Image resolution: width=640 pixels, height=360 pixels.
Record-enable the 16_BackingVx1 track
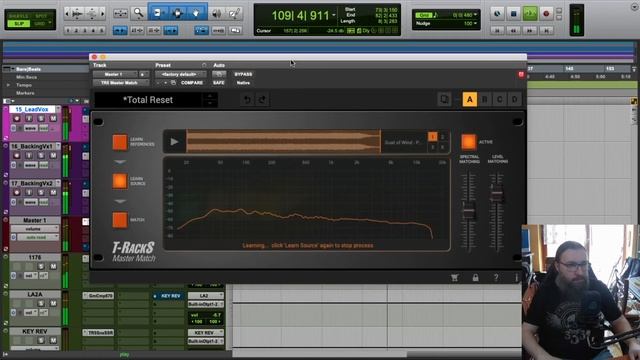point(16,156)
